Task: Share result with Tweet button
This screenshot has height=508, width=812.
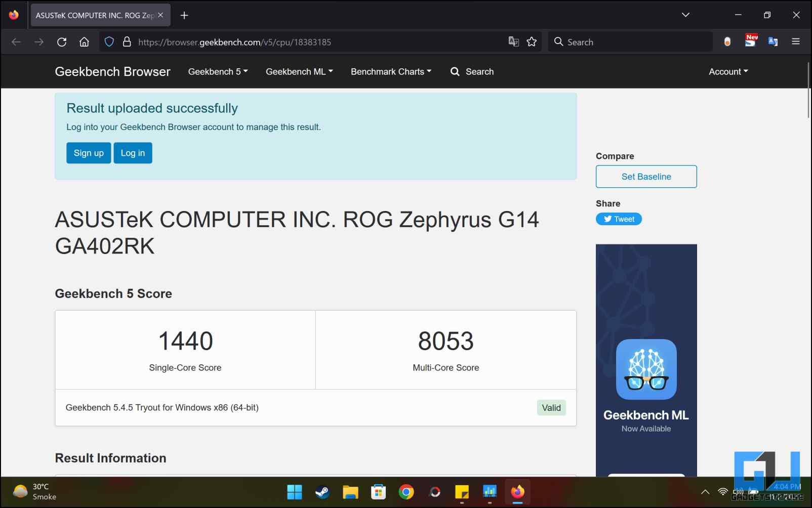Action: 619,219
